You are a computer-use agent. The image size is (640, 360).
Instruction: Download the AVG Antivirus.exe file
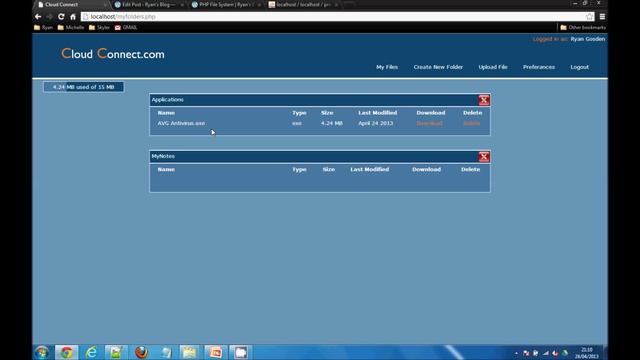coord(429,123)
